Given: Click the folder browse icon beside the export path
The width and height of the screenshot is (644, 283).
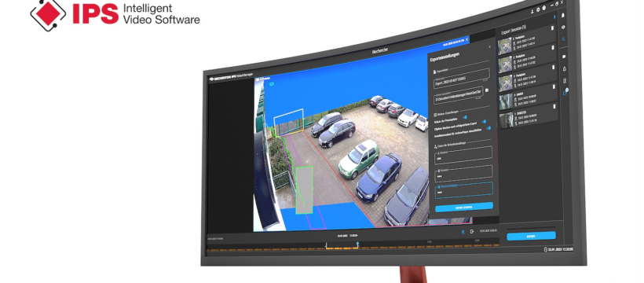Looking at the screenshot, I should [487, 90].
